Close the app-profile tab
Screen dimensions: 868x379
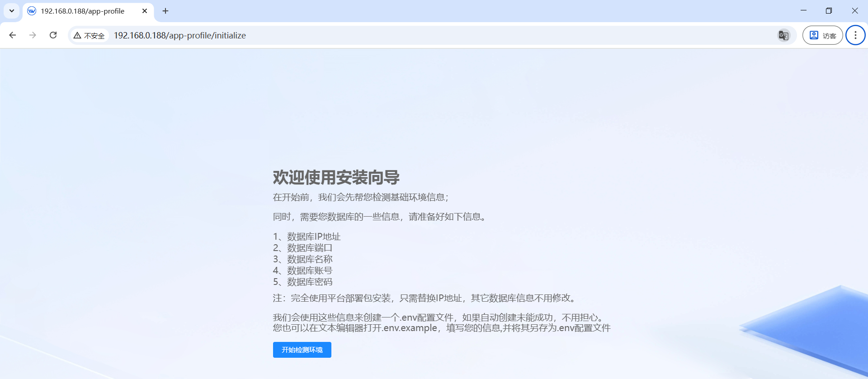click(x=145, y=11)
